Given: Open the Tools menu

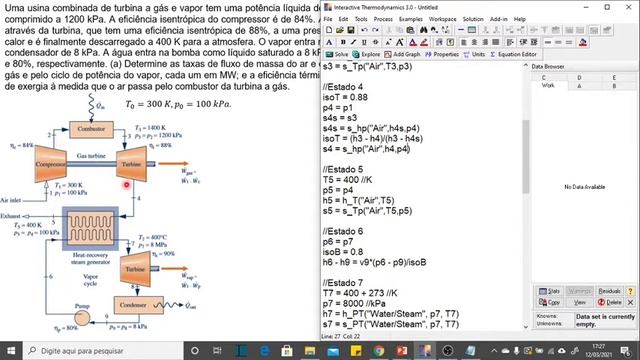Looking at the screenshot, I should pyautogui.click(x=361, y=19).
